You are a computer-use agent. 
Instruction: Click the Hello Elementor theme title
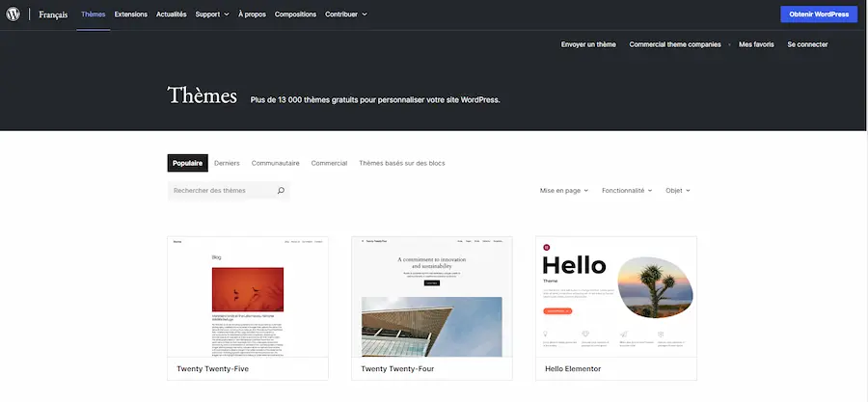[x=573, y=369]
